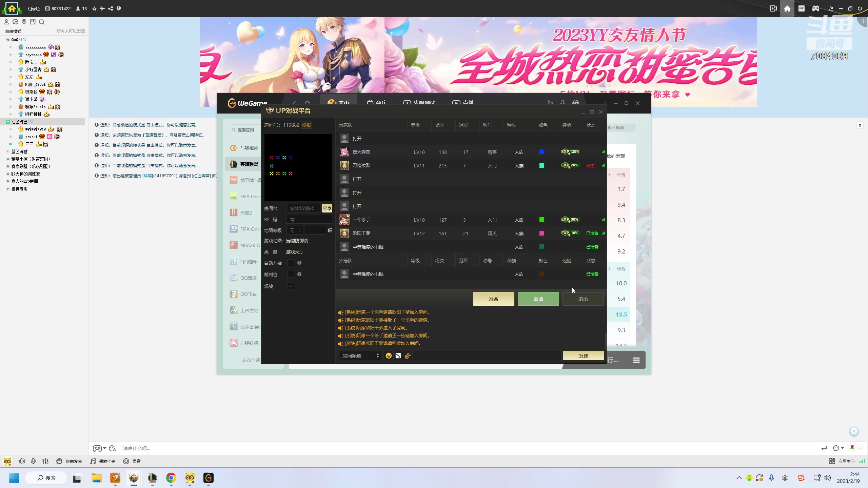Click the location pin icon in YY sidebar
868x488 pixels.
[x=24, y=22]
